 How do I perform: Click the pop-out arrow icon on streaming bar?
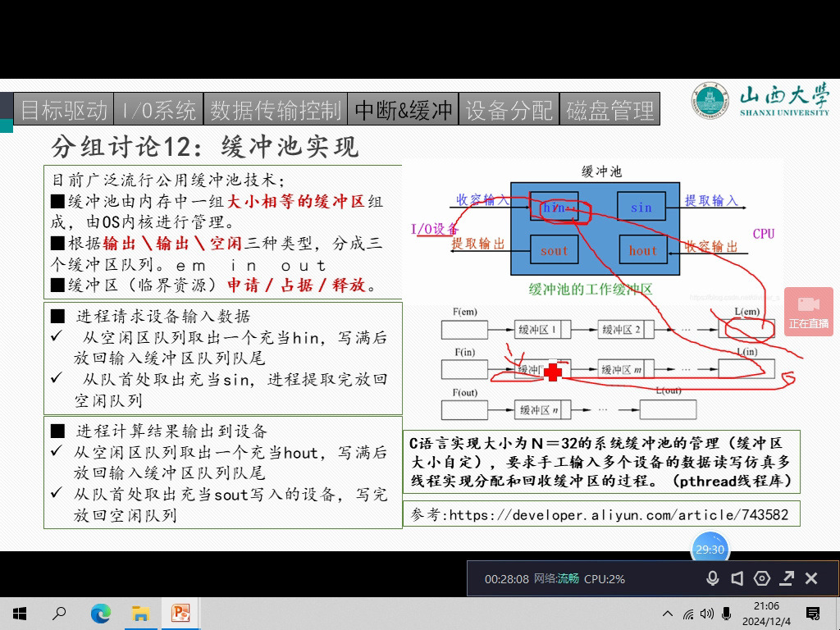coord(787,578)
